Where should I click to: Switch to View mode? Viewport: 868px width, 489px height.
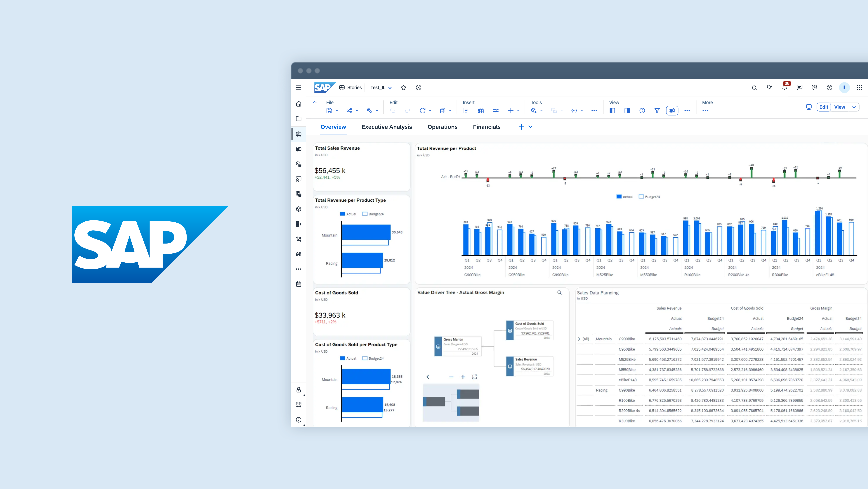(839, 107)
